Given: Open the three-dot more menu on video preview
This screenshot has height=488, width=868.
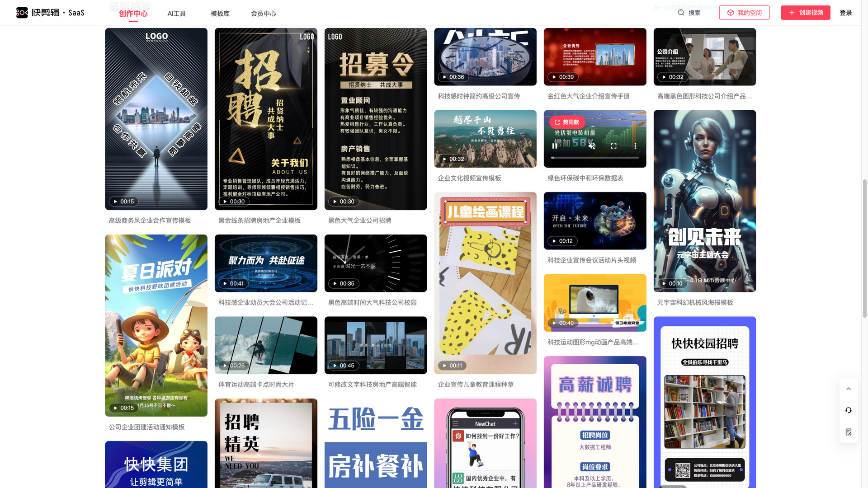Looking at the screenshot, I should (635, 146).
